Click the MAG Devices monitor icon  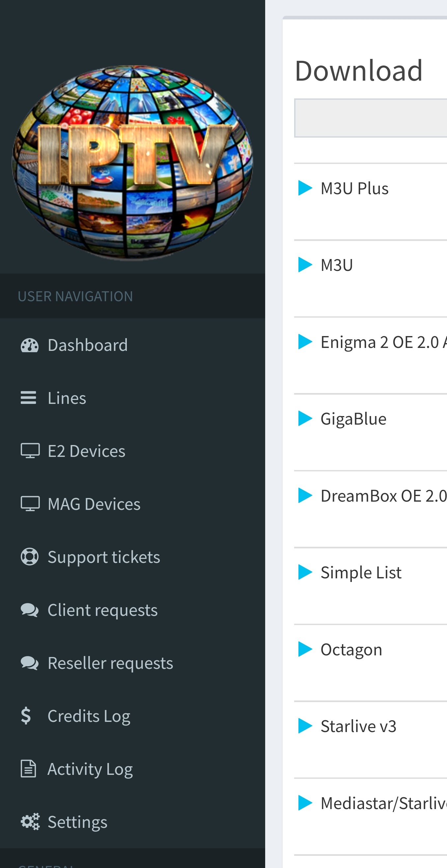pyautogui.click(x=30, y=504)
